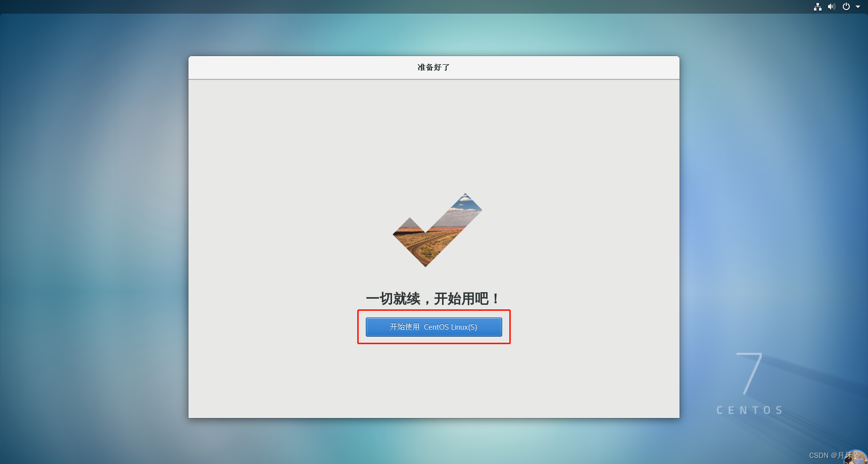Click the winding road in checkmark image
Viewport: 868px width, 464px height.
point(427,245)
